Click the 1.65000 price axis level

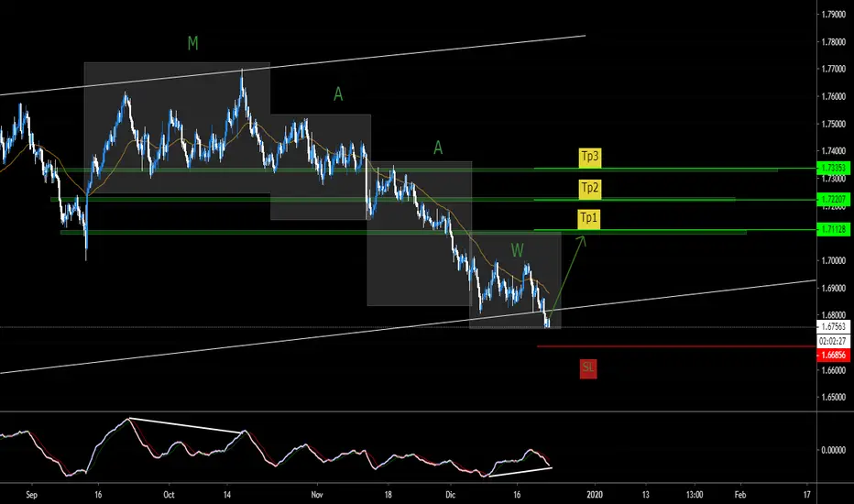tap(833, 397)
